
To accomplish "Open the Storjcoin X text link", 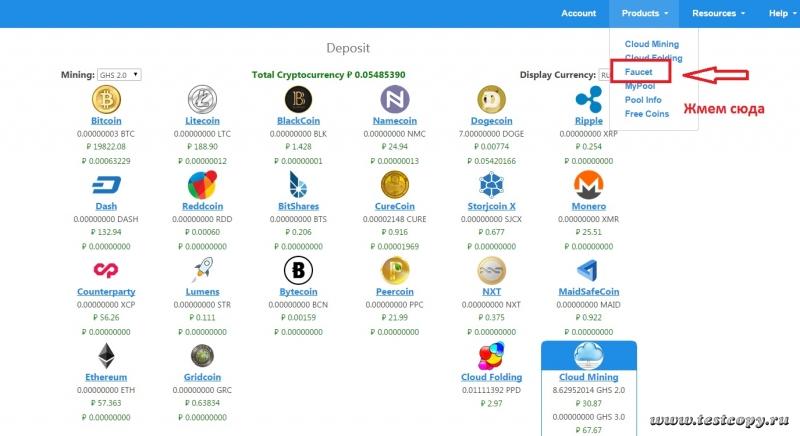I will point(491,206).
